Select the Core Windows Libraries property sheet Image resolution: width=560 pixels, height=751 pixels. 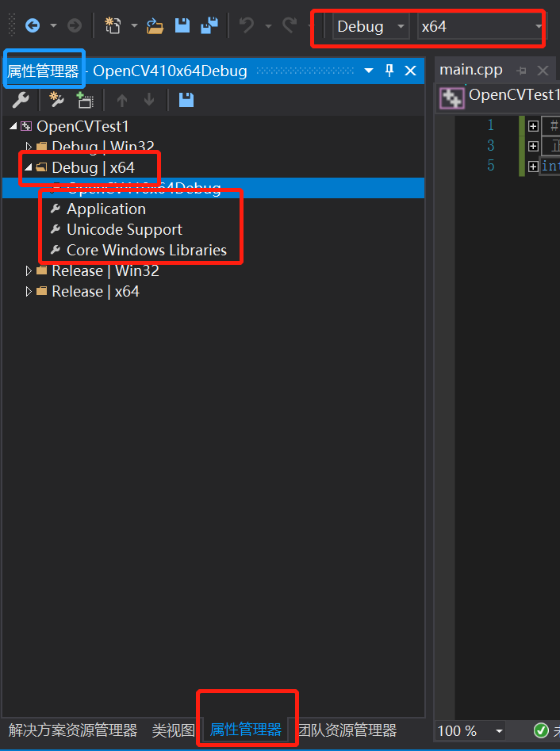pyautogui.click(x=146, y=250)
